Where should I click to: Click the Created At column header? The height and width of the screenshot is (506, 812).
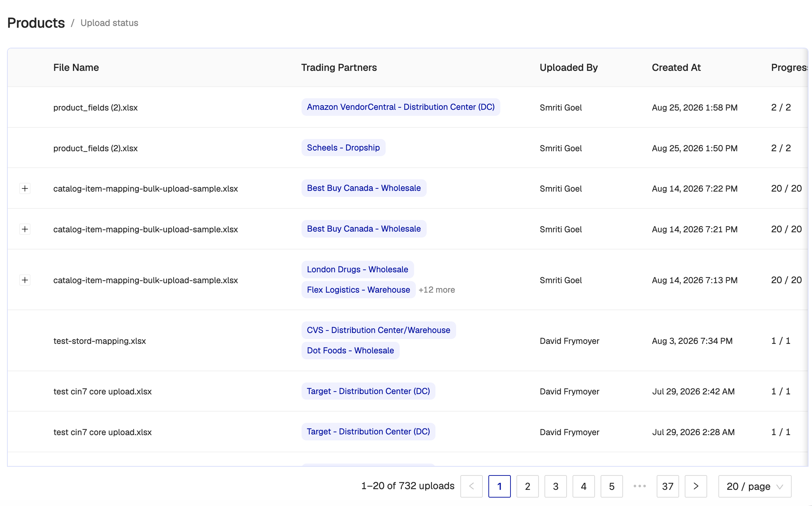(676, 67)
